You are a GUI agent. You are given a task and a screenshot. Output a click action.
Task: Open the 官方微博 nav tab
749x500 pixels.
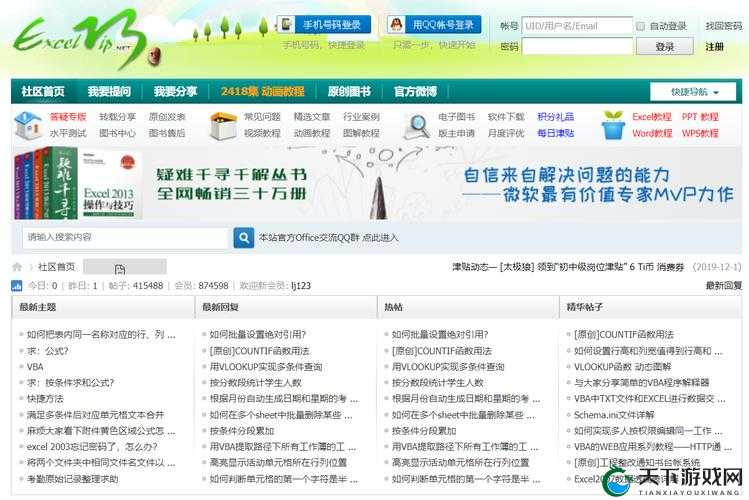click(x=415, y=91)
